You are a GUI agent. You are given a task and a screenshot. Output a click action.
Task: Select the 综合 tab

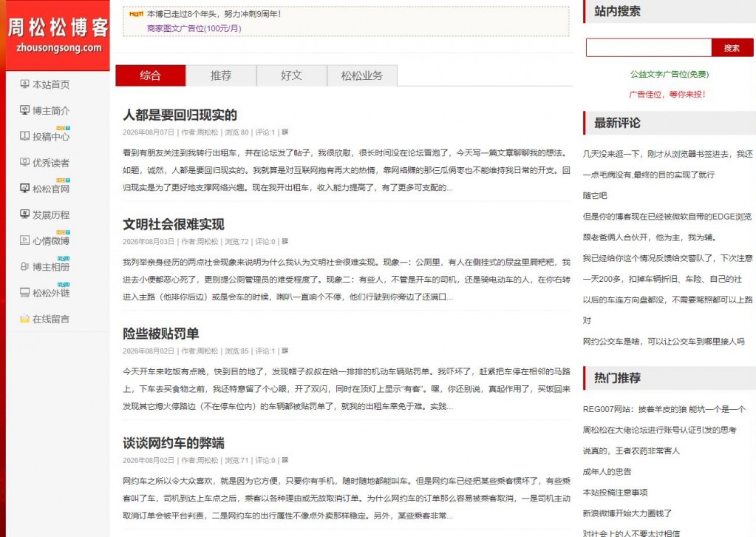[151, 75]
